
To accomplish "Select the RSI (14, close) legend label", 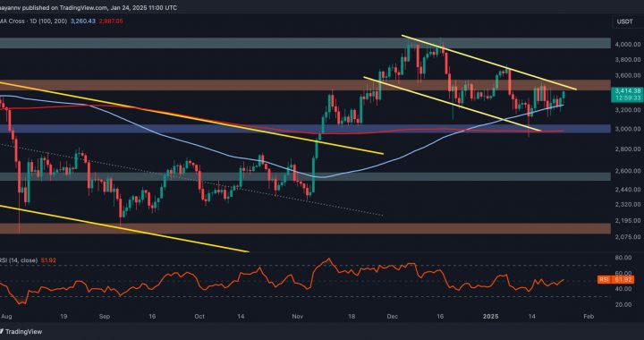I will pos(19,260).
